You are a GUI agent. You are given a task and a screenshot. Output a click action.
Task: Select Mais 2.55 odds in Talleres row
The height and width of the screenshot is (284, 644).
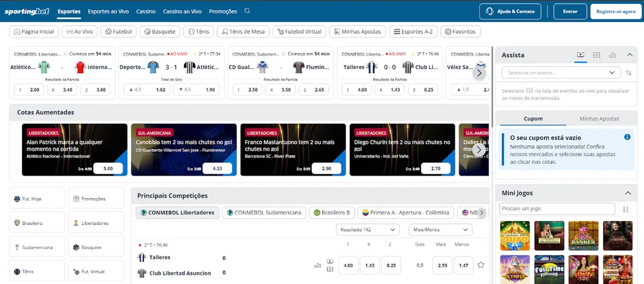click(442, 265)
